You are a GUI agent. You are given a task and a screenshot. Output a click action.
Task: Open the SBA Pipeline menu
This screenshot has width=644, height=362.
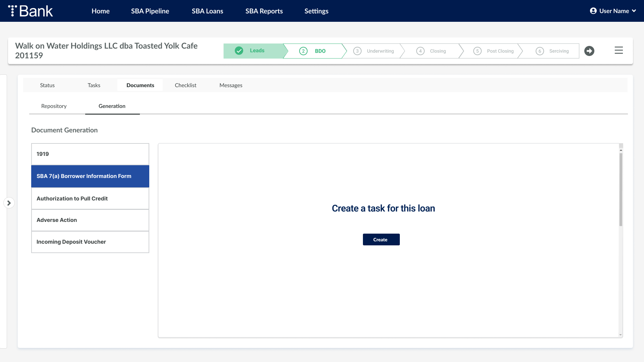(x=150, y=11)
